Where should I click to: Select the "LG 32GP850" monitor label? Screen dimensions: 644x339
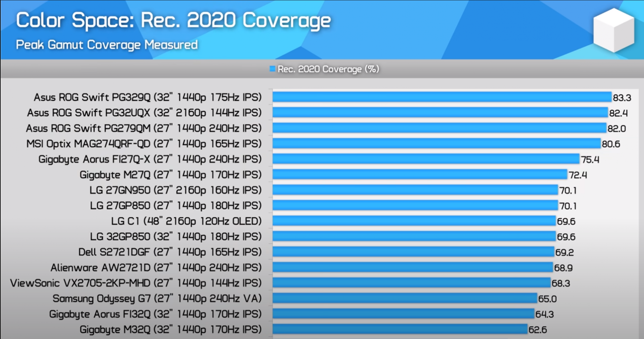pyautogui.click(x=176, y=237)
